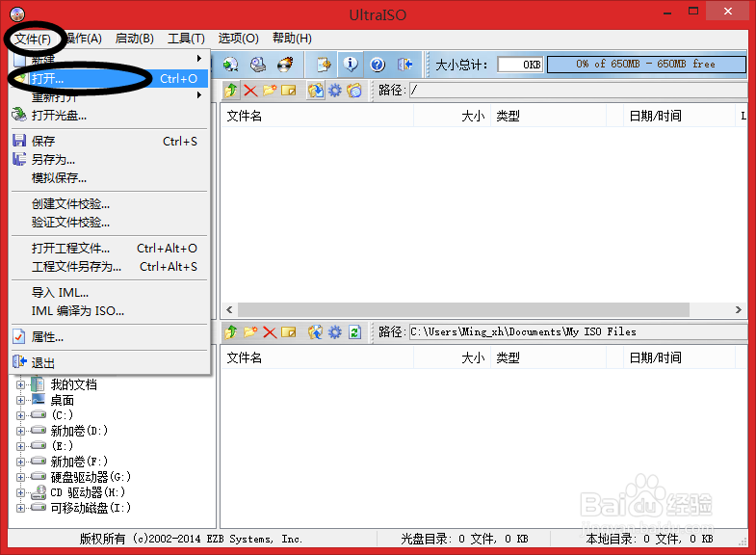Click the green refresh icon in local toolbar
This screenshot has height=555, width=756.
pos(354,332)
